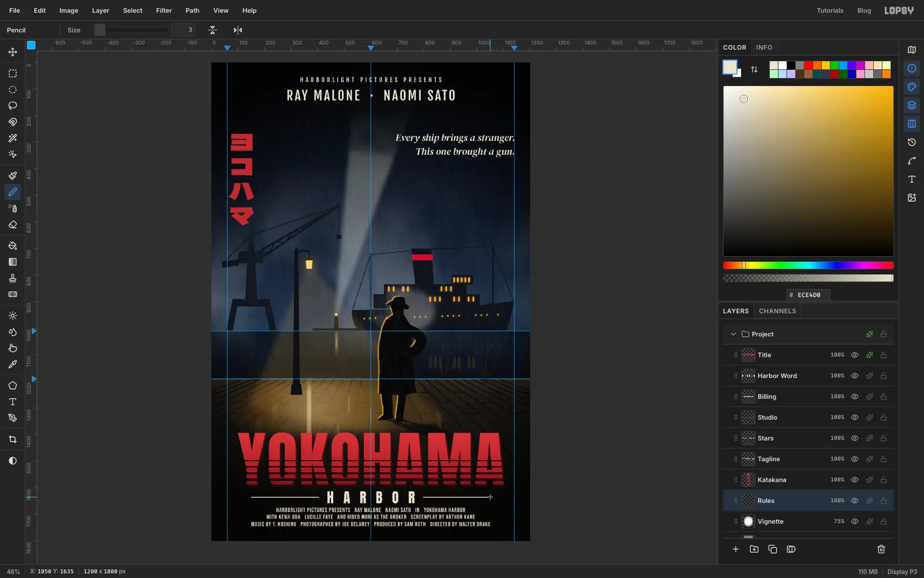The image size is (924, 578).
Task: Toggle visibility of Harbor Word layer
Action: click(x=855, y=376)
